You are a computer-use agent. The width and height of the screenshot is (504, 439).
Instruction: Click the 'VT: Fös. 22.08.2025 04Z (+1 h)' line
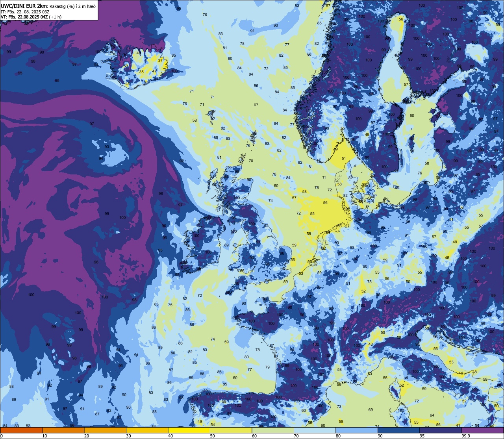pos(31,17)
